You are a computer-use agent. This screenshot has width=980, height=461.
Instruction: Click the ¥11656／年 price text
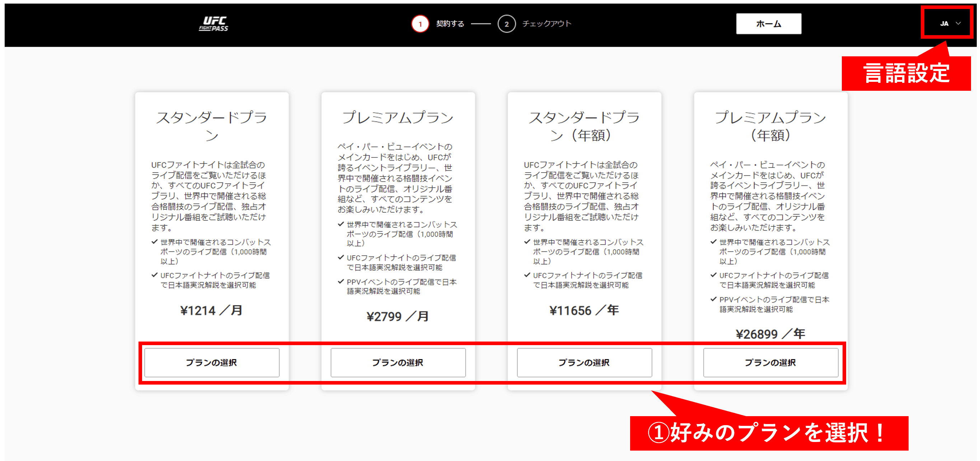click(584, 310)
